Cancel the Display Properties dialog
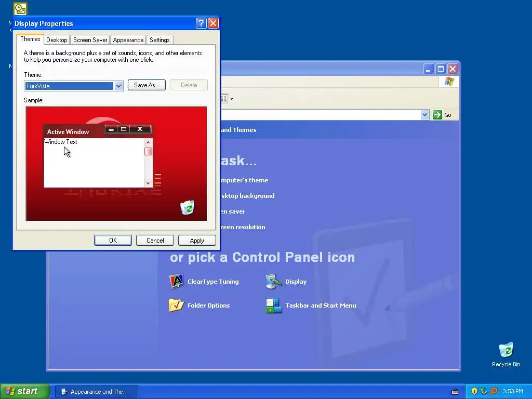The image size is (532, 399). (x=155, y=240)
